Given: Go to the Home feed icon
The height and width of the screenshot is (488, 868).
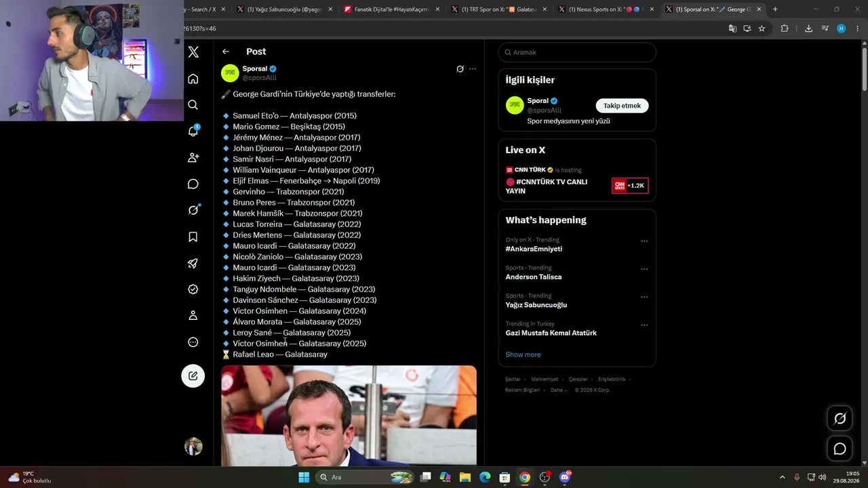Looking at the screenshot, I should 193,79.
